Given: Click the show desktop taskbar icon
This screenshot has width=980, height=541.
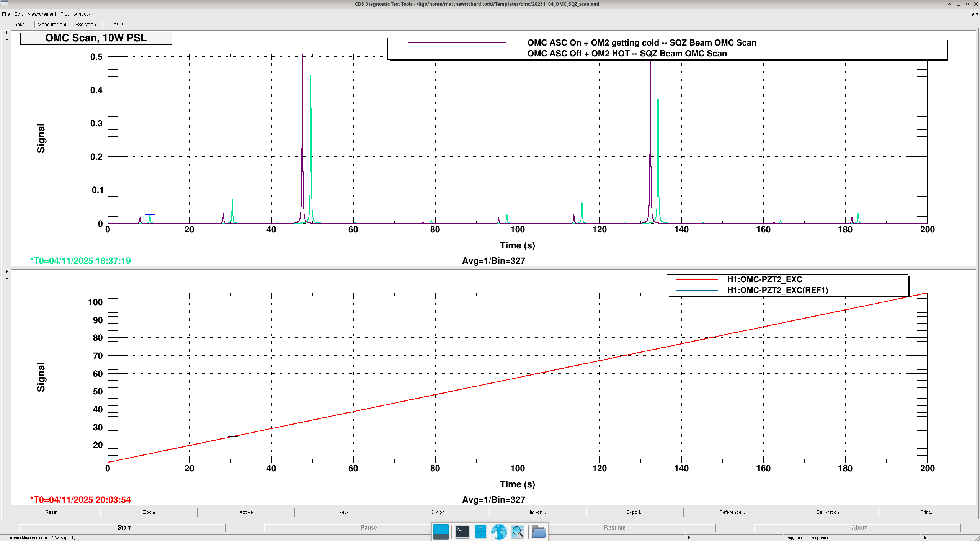Looking at the screenshot, I should pos(441,531).
